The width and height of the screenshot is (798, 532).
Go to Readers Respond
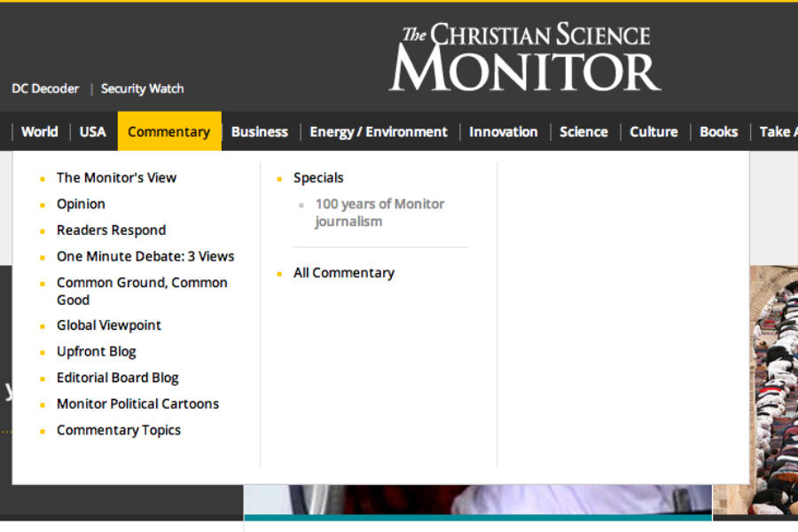(111, 230)
